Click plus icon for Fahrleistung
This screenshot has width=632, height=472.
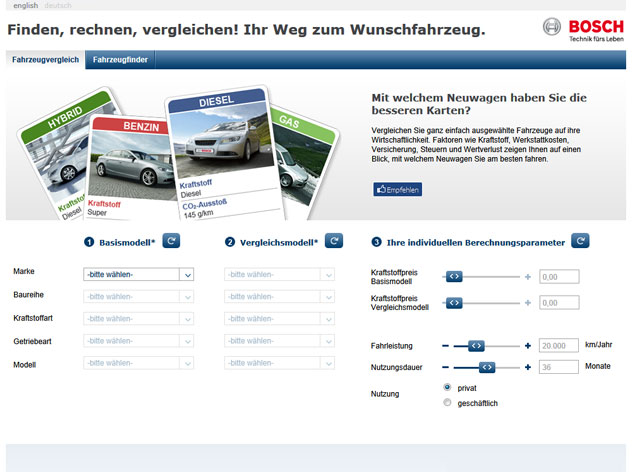click(x=528, y=345)
